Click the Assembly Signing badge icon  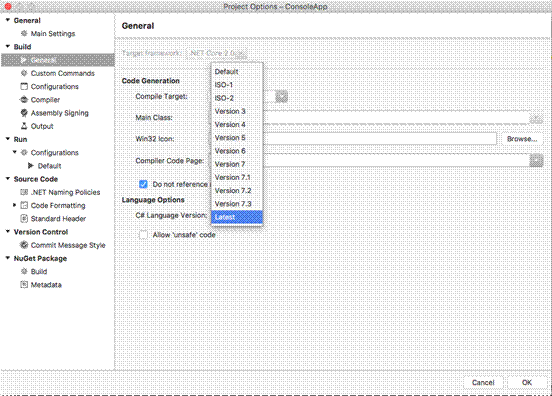[x=24, y=113]
